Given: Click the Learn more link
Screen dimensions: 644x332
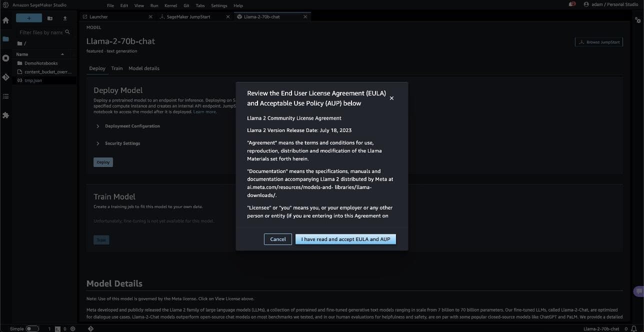Looking at the screenshot, I should coord(205,112).
